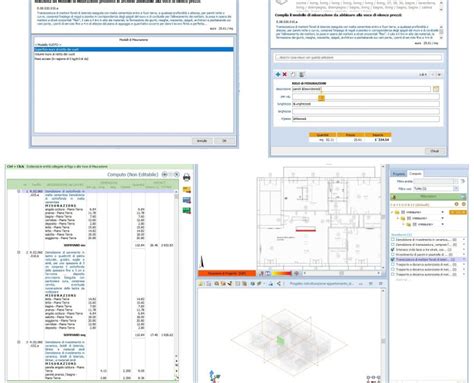
Task: Select Peso acciaio measurement model
Action: [134, 59]
